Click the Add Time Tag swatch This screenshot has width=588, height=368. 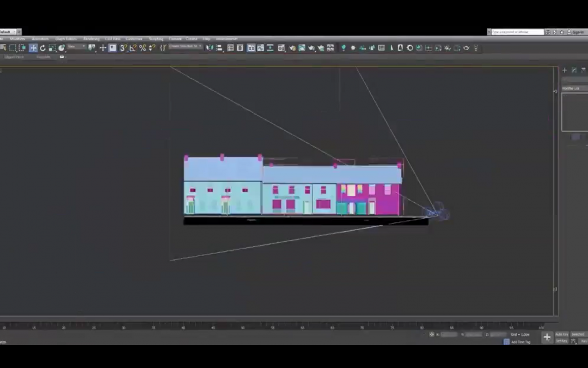point(506,342)
